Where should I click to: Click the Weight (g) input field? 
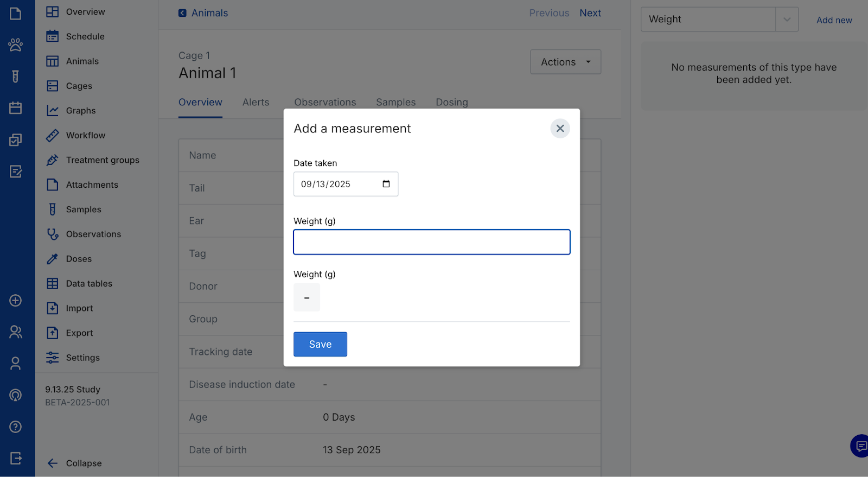tap(431, 242)
